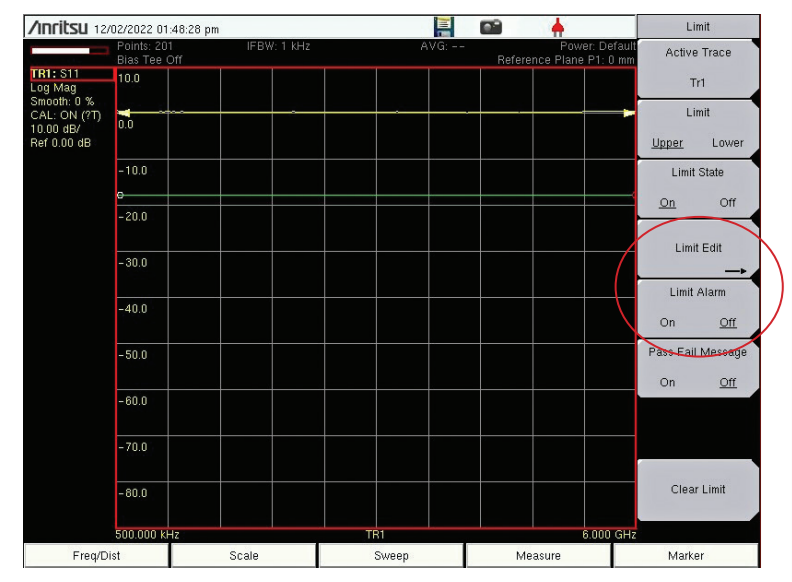Click the save (floppy disk) icon
Screen dimensions: 792x582
click(445, 28)
